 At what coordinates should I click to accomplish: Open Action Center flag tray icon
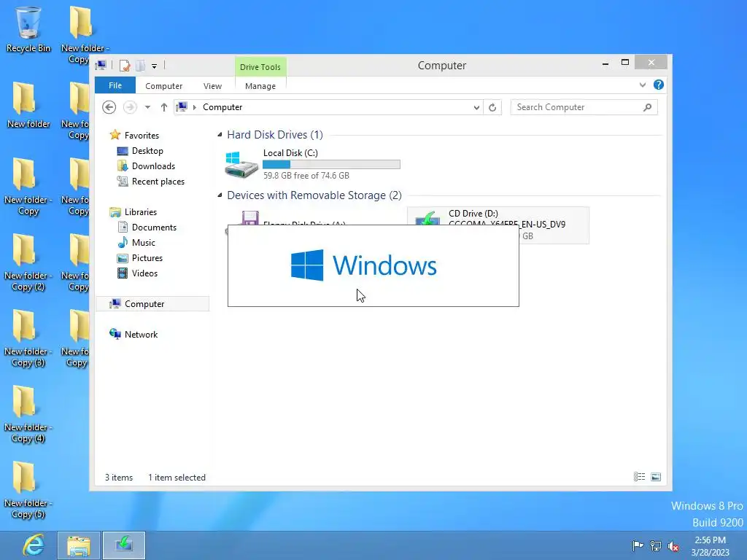click(638, 545)
